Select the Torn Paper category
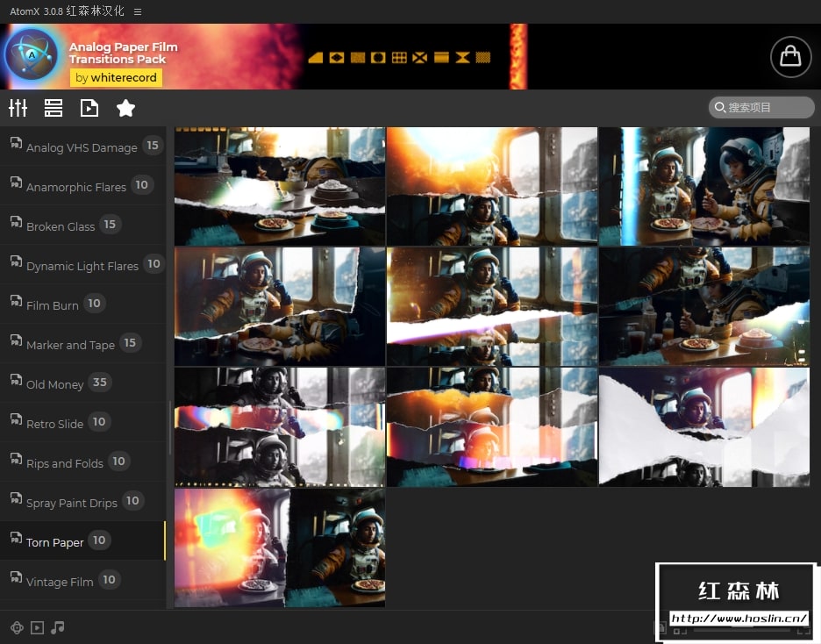Viewport: 821px width, 644px height. (82, 540)
